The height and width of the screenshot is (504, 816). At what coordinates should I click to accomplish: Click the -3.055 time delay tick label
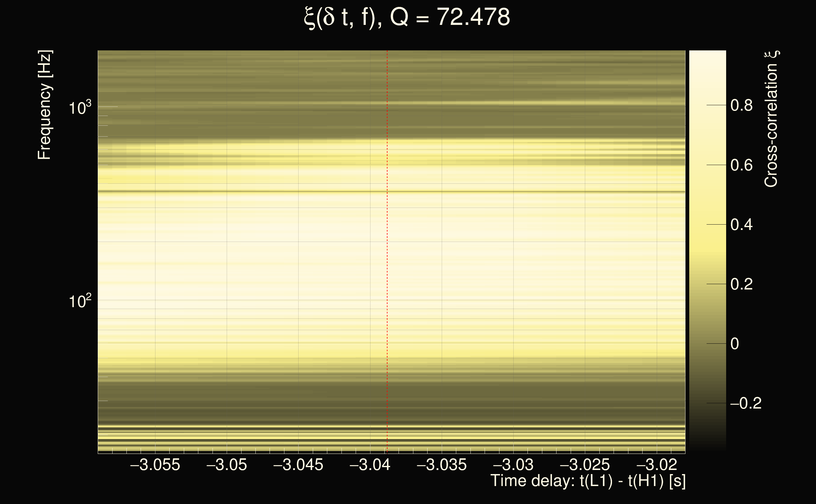(x=155, y=465)
